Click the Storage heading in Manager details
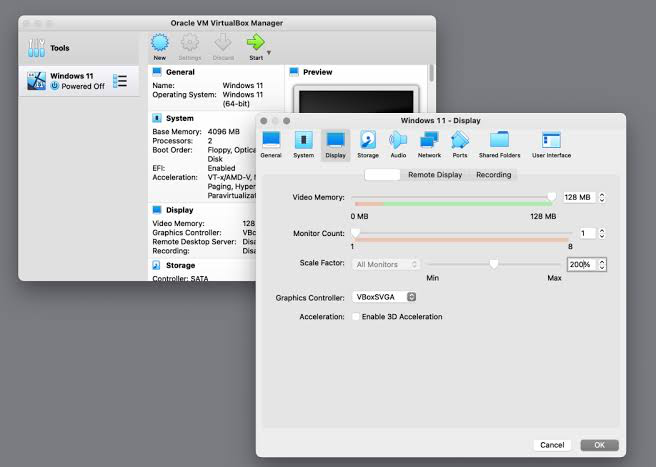Image resolution: width=656 pixels, height=467 pixels. (180, 265)
